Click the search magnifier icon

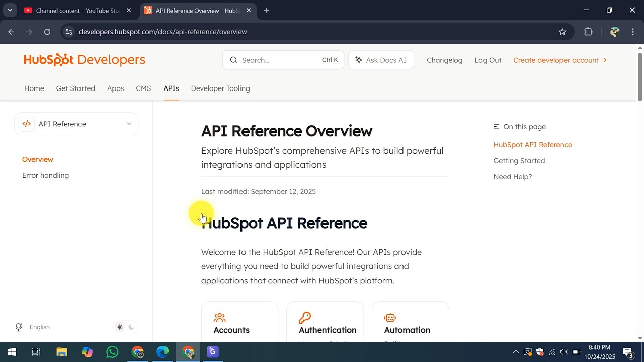point(234,60)
